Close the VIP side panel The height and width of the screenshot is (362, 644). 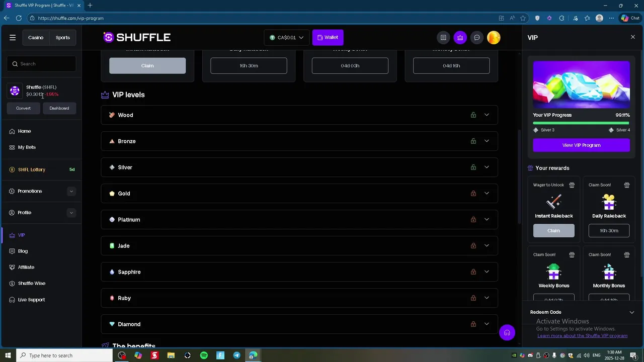pyautogui.click(x=633, y=37)
